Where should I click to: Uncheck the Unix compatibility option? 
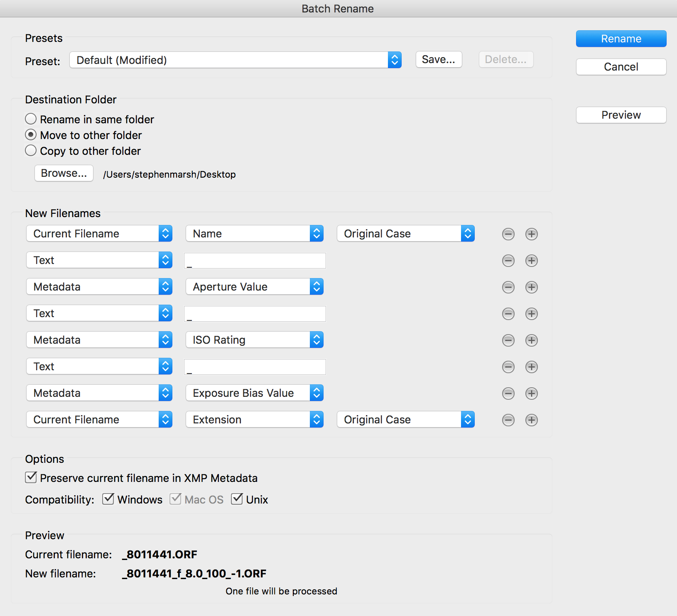click(x=237, y=499)
